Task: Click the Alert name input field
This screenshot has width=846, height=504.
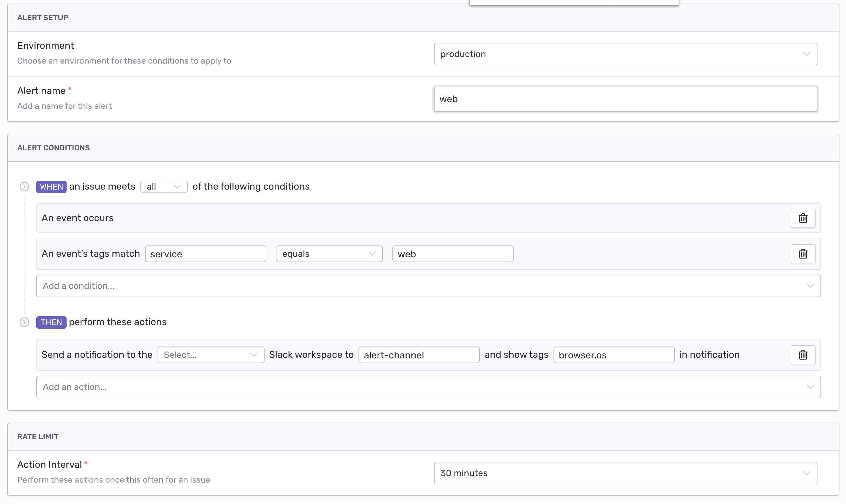Action: coord(625,99)
